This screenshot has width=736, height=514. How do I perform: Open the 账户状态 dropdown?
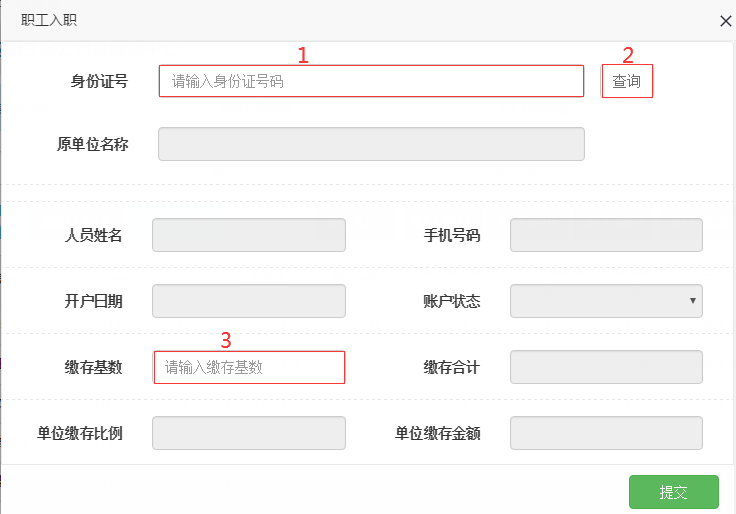click(x=606, y=301)
